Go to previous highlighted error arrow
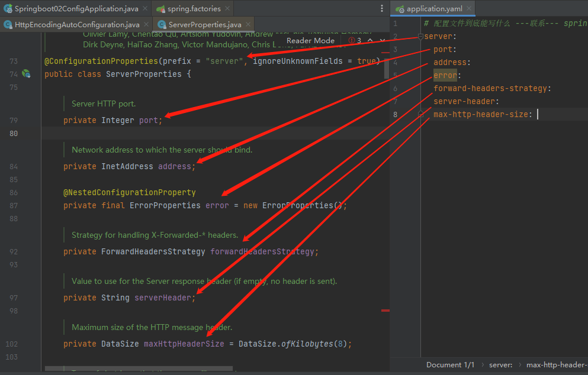 (370, 40)
